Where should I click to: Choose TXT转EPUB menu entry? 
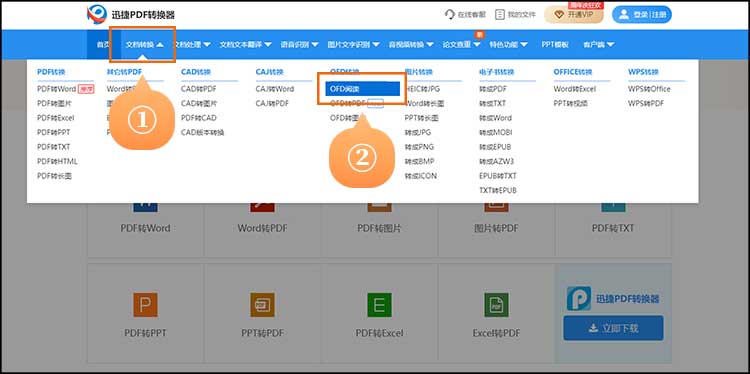point(498,190)
